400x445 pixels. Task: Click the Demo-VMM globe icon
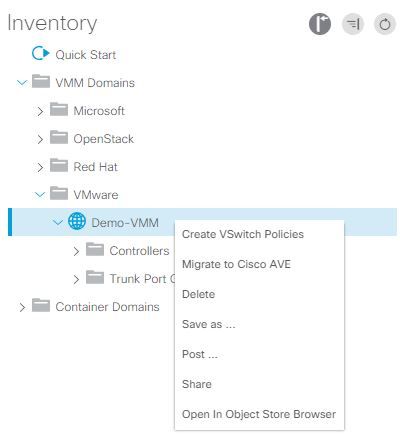77,221
